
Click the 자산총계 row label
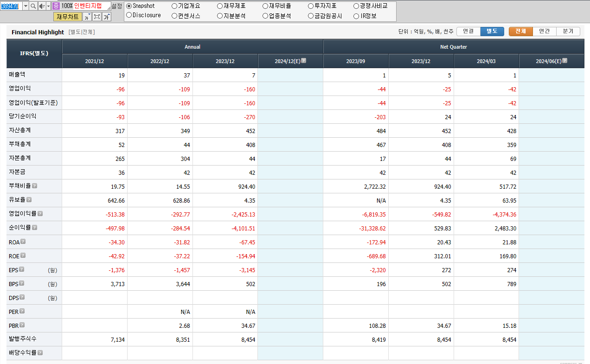coord(20,130)
